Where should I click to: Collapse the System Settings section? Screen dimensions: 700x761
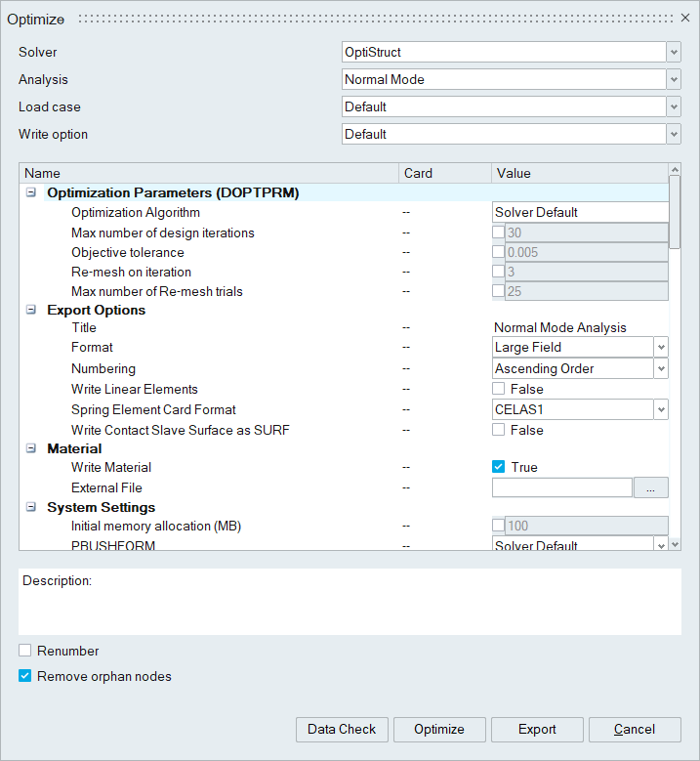[x=31, y=507]
